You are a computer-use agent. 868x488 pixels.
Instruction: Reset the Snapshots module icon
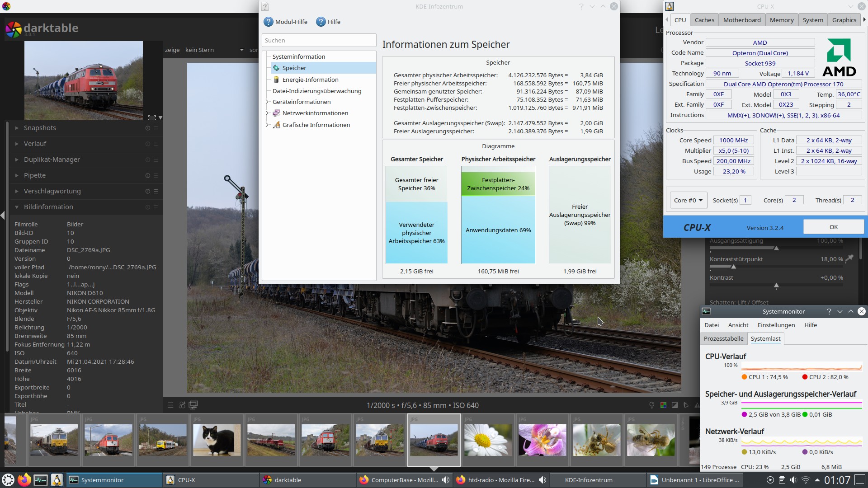click(148, 128)
